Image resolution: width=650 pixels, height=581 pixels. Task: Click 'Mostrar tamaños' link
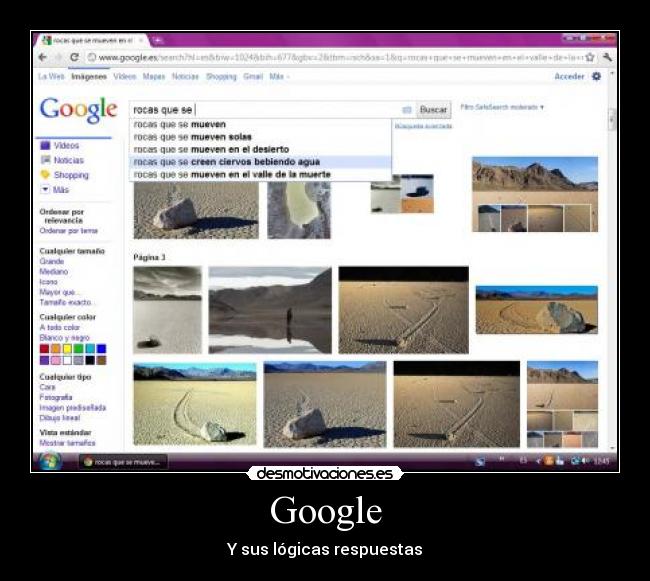coord(67,443)
